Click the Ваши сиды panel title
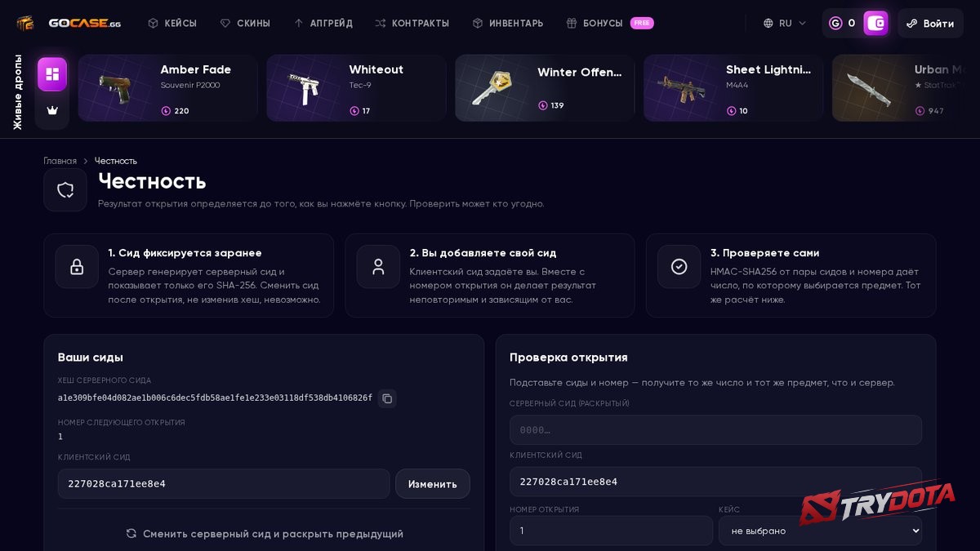The width and height of the screenshot is (980, 551). (x=91, y=358)
